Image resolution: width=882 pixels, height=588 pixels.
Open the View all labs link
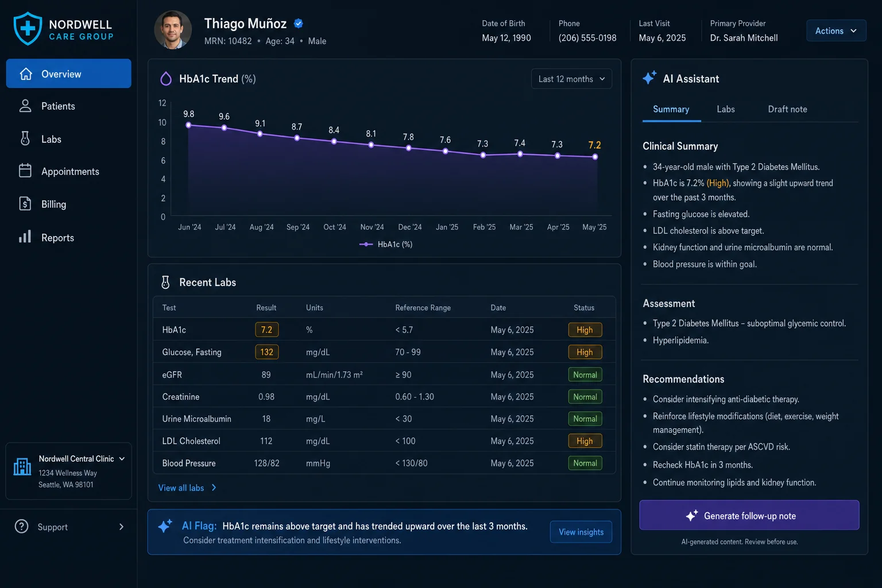tap(181, 488)
